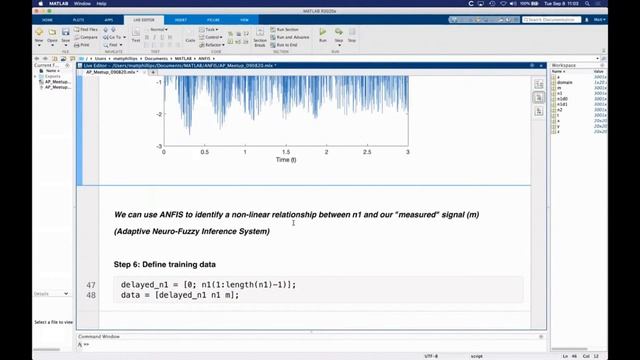This screenshot has width=640, height=360.
Task: Toggle underline text formatting
Action: pyautogui.click(x=162, y=37)
